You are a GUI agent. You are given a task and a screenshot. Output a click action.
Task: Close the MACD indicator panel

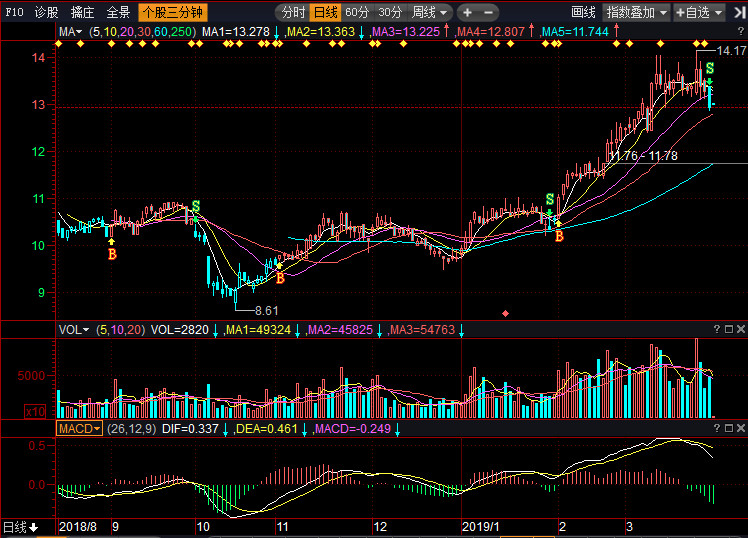pyautogui.click(x=741, y=429)
